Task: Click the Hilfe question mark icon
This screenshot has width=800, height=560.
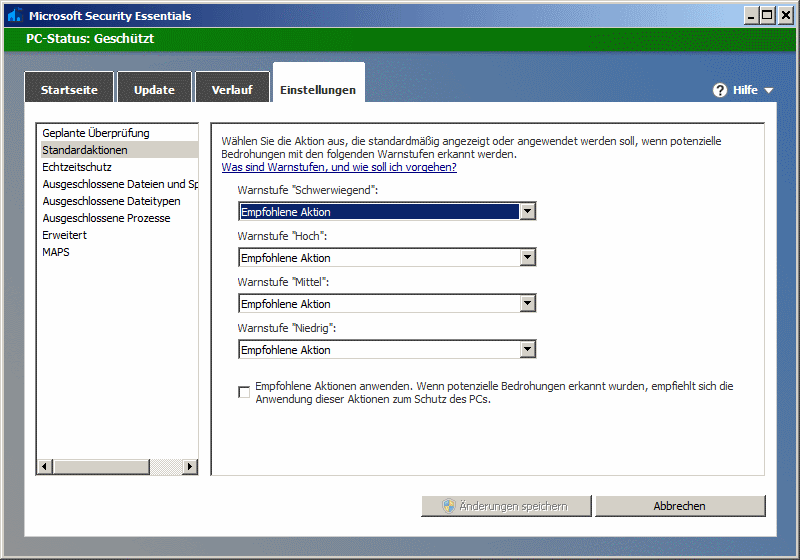Action: (719, 90)
